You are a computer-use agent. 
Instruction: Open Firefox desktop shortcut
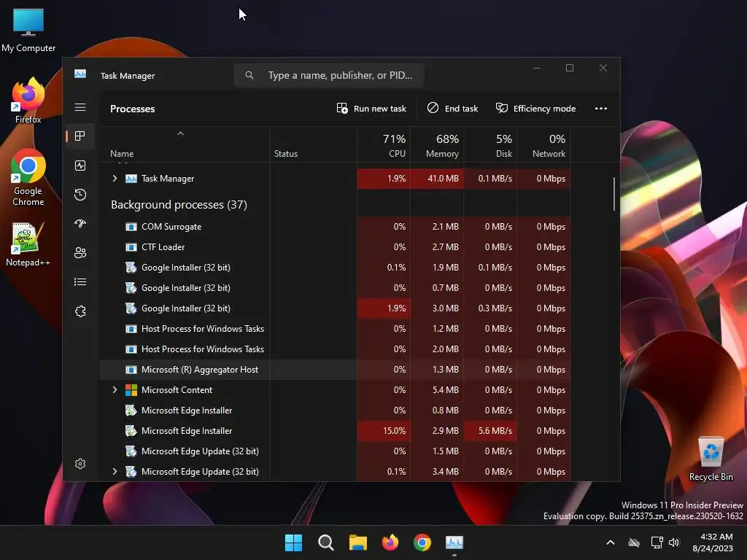pyautogui.click(x=28, y=101)
